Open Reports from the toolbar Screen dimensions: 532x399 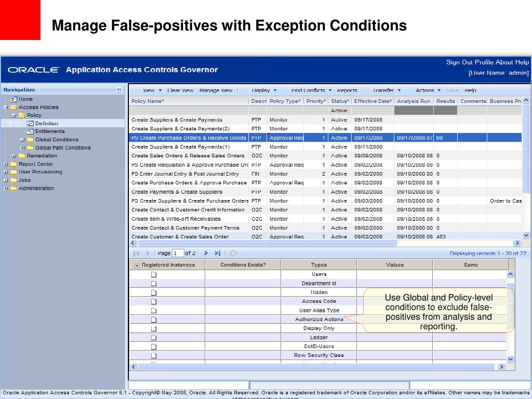pyautogui.click(x=347, y=90)
